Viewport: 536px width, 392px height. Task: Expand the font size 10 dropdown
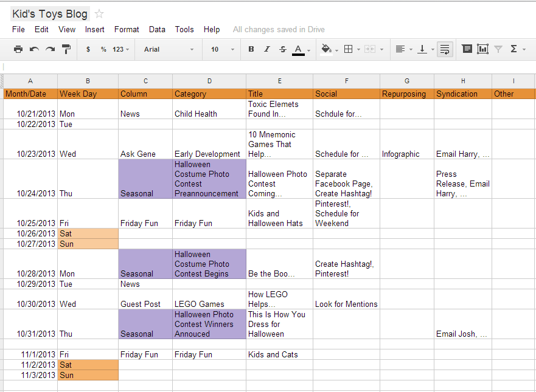pyautogui.click(x=222, y=49)
